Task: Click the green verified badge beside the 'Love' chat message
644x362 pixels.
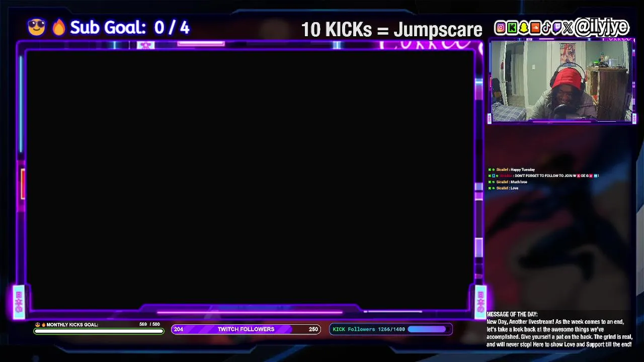Action: (x=494, y=188)
